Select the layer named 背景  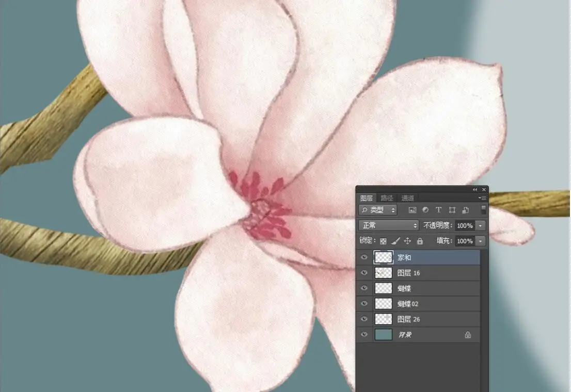point(419,335)
